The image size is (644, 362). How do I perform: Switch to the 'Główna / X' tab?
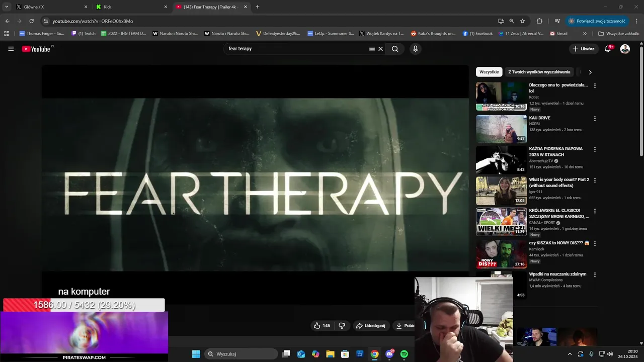click(x=50, y=7)
